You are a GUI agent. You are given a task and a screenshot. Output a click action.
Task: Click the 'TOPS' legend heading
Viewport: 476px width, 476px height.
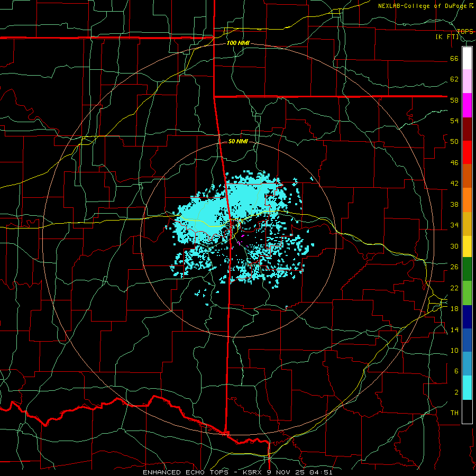465,31
